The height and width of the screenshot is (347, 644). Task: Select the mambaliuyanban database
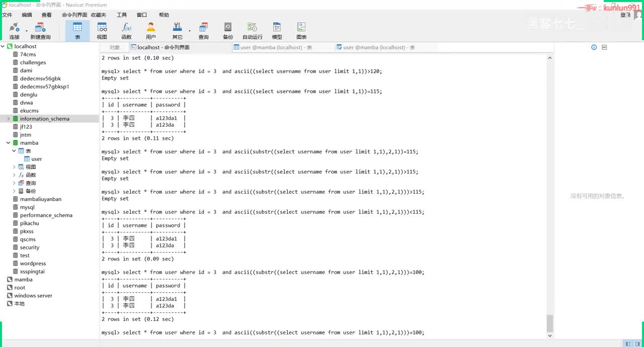click(40, 199)
